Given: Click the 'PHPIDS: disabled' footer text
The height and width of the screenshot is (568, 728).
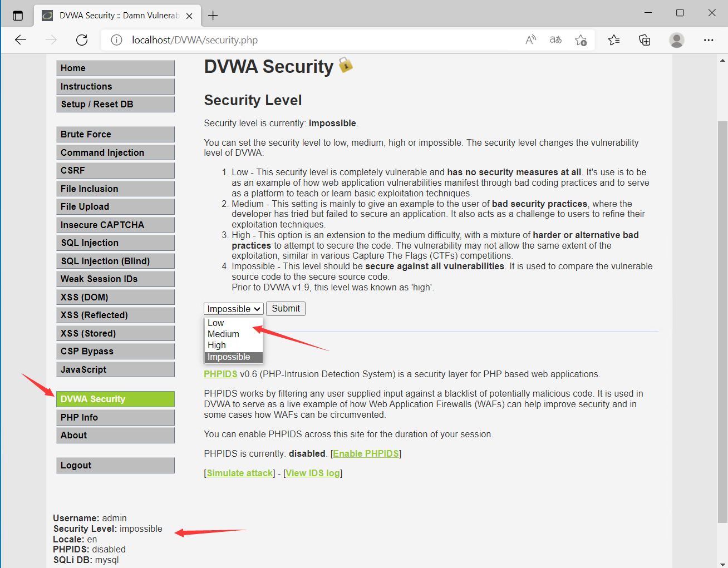Looking at the screenshot, I should [x=89, y=549].
